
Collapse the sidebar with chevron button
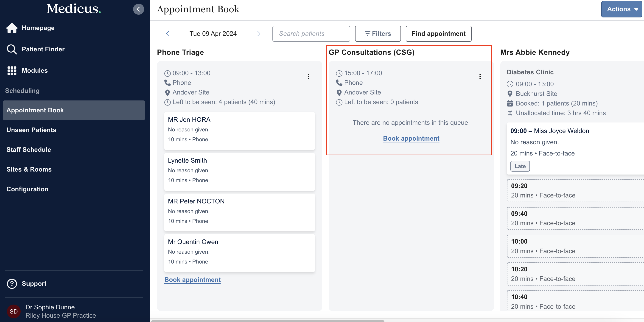(138, 9)
